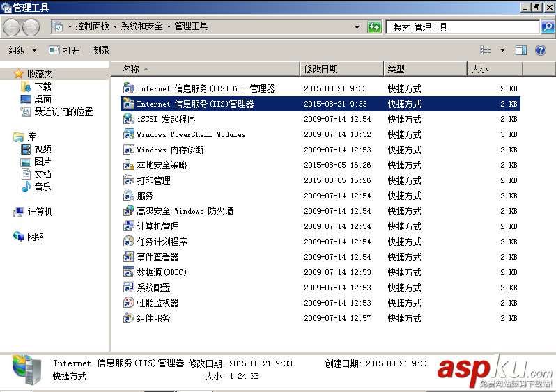Sort by the 名称 column header

206,69
